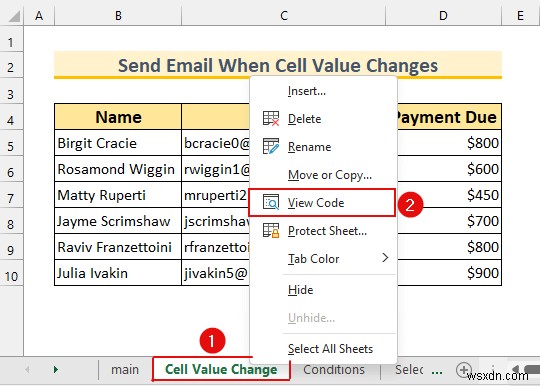The width and height of the screenshot is (540, 386).
Task: Click the Name header cell
Action: coord(118,117)
